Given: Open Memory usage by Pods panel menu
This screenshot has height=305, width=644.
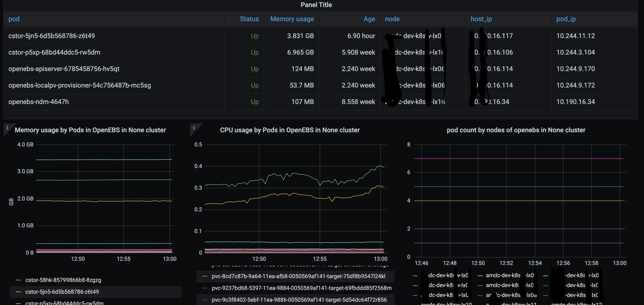Looking at the screenshot, I should click(90, 130).
